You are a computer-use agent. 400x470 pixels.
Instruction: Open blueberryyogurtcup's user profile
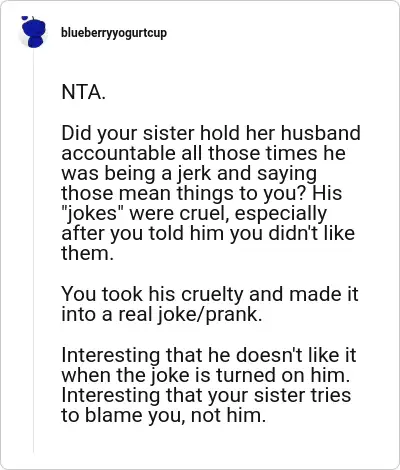coord(114,33)
